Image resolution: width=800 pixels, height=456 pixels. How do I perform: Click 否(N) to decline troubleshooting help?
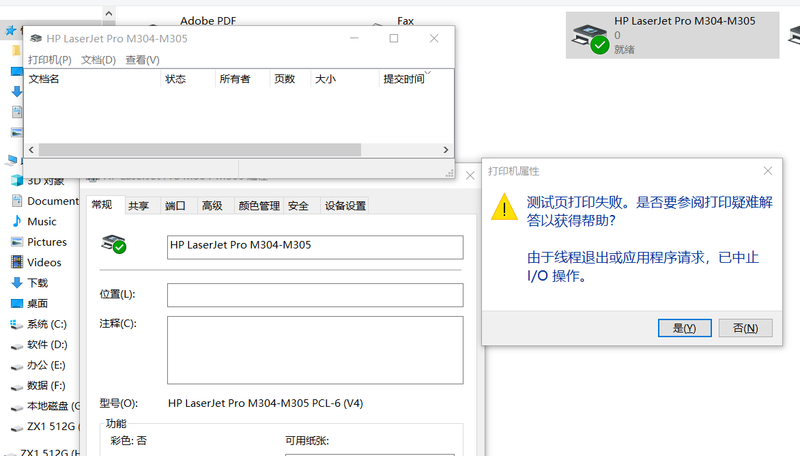745,328
